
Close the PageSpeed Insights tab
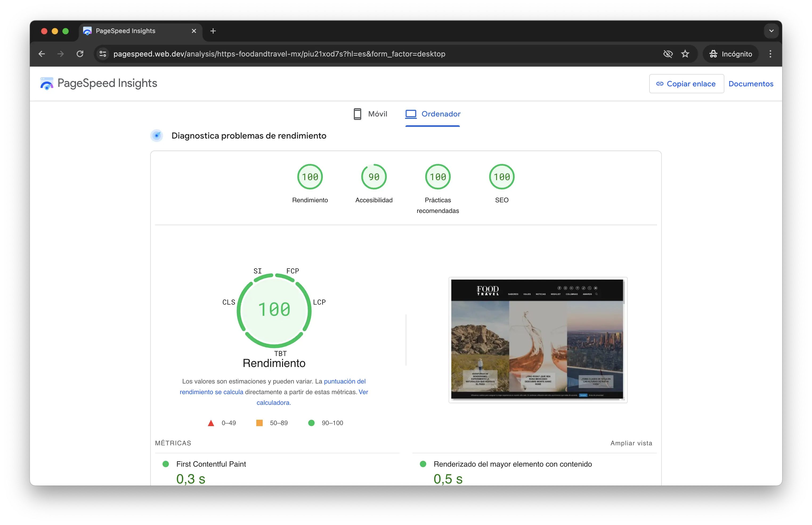pyautogui.click(x=194, y=31)
